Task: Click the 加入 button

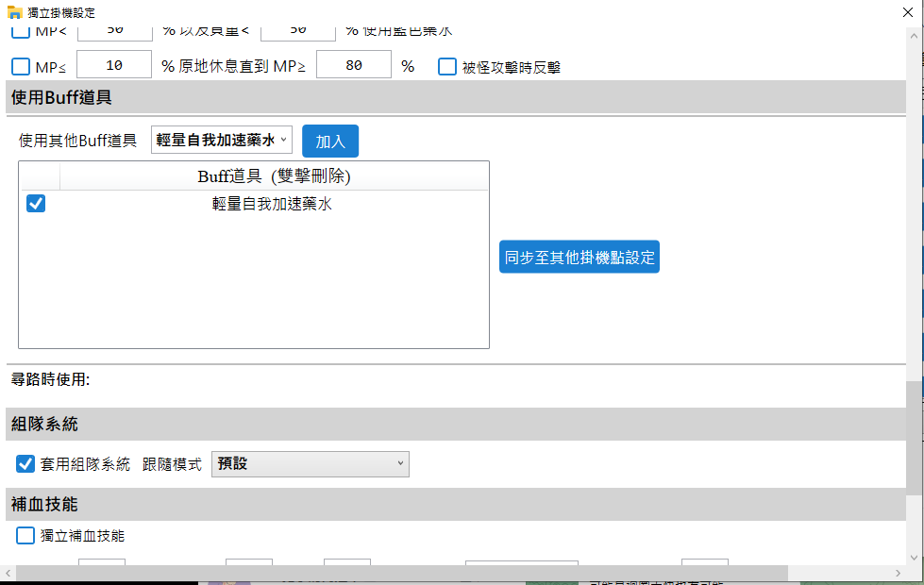Action: (x=329, y=141)
